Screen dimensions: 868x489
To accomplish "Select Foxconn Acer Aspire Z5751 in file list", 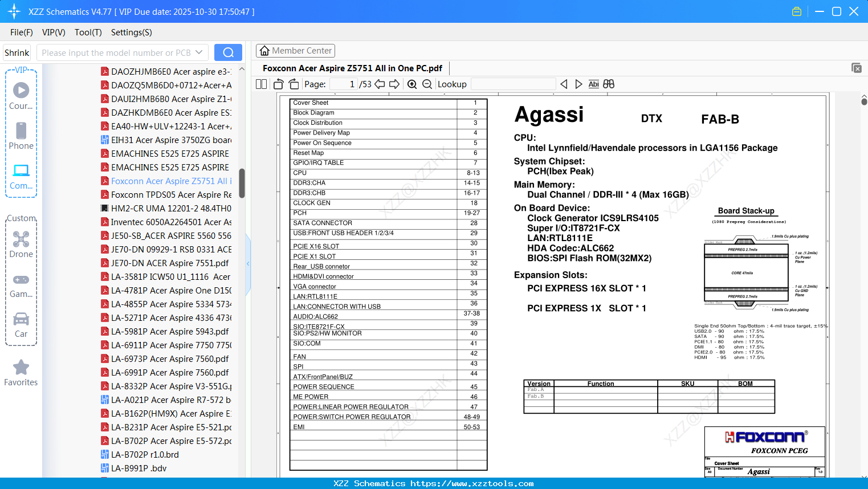I will pyautogui.click(x=166, y=181).
